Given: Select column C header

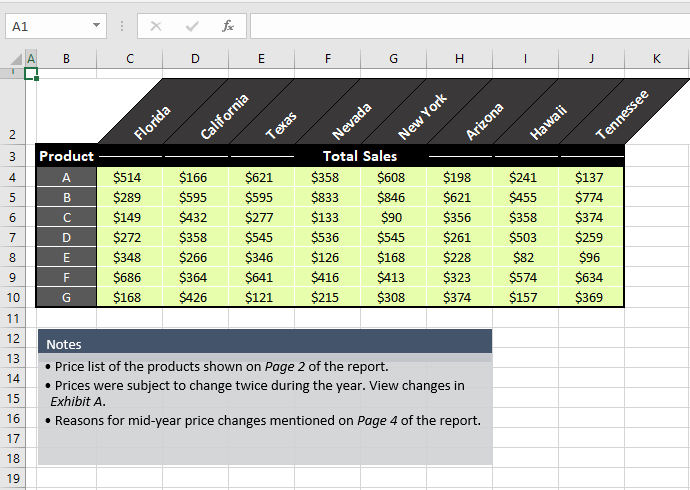Looking at the screenshot, I should click(x=130, y=59).
